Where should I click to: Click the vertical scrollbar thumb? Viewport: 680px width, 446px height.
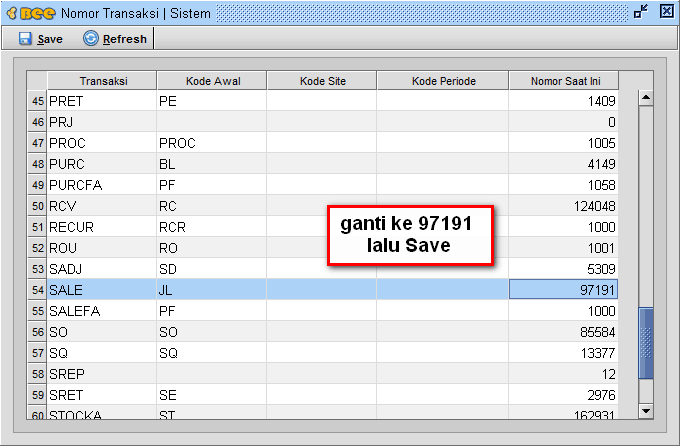(646, 343)
